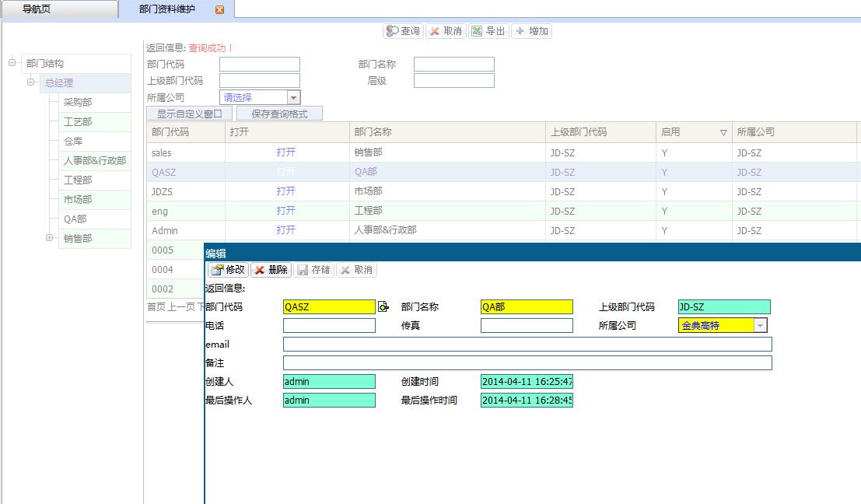Screen dimensions: 861x504
Task: Click the 部门名称 search input field
Action: click(x=454, y=65)
